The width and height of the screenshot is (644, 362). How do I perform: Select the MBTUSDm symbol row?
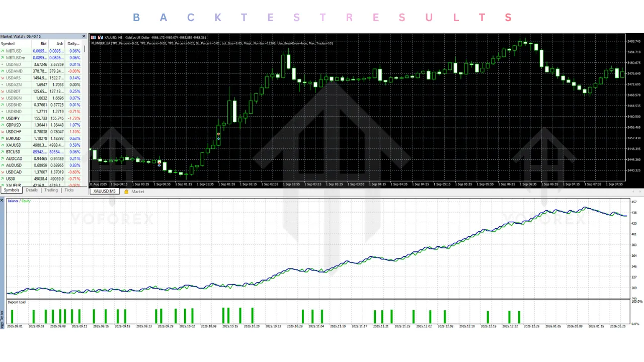[x=41, y=58]
